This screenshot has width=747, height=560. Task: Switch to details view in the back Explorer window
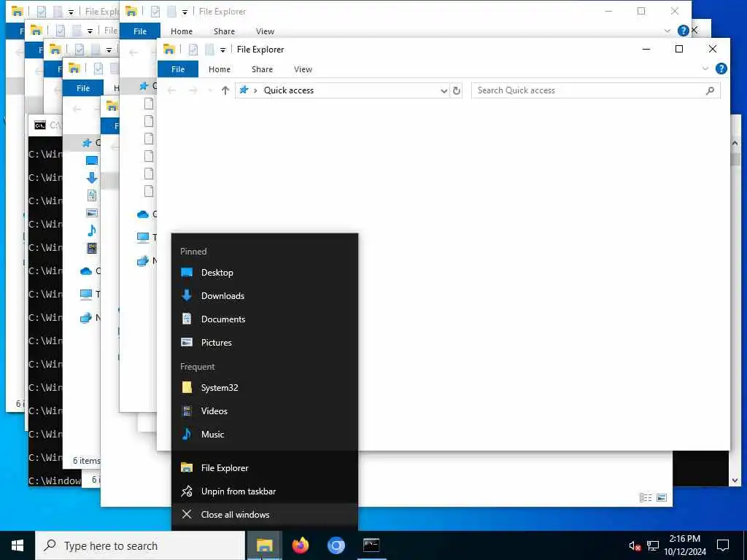(646, 497)
